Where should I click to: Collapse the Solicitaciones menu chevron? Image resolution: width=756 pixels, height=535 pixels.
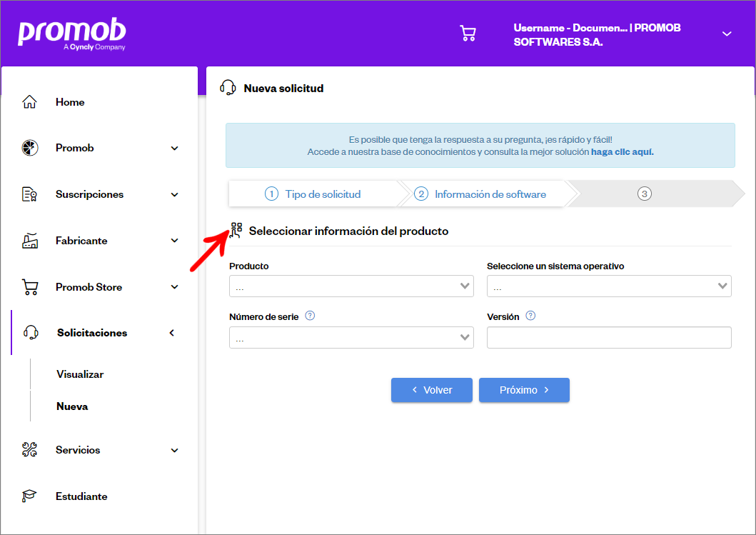[x=171, y=333]
